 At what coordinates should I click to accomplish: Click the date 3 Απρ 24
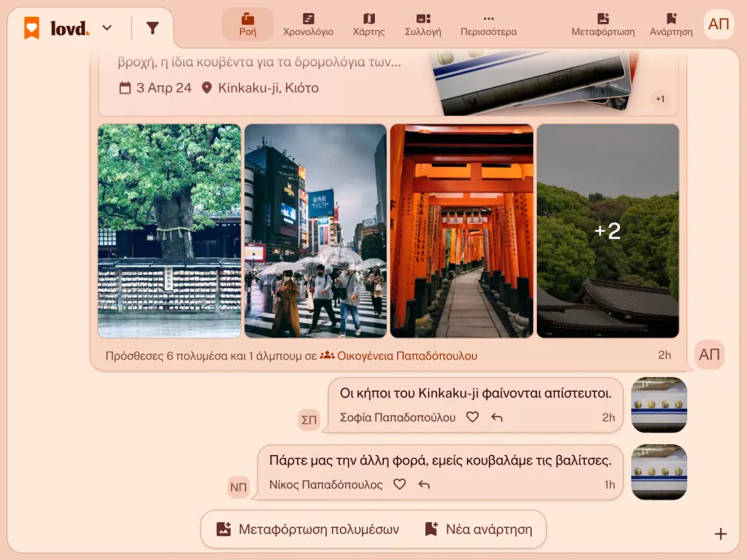click(x=164, y=87)
